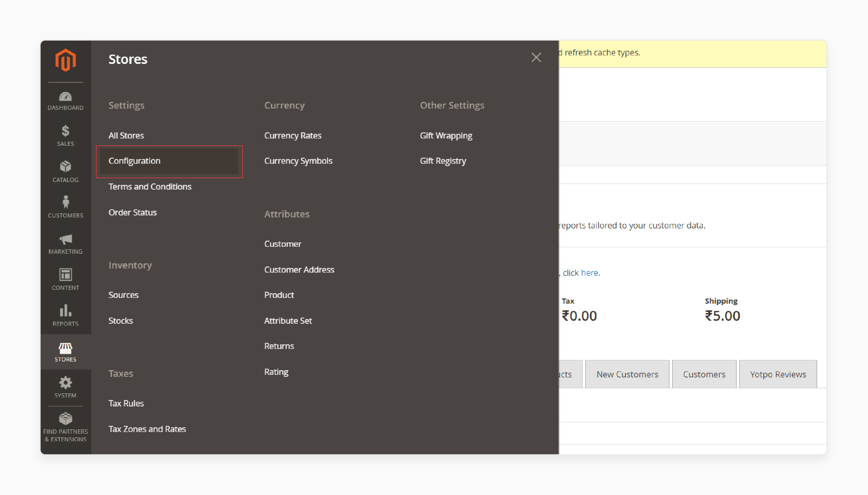The image size is (868, 495).
Task: Expand Taxes section in Stores menu
Action: (x=120, y=373)
